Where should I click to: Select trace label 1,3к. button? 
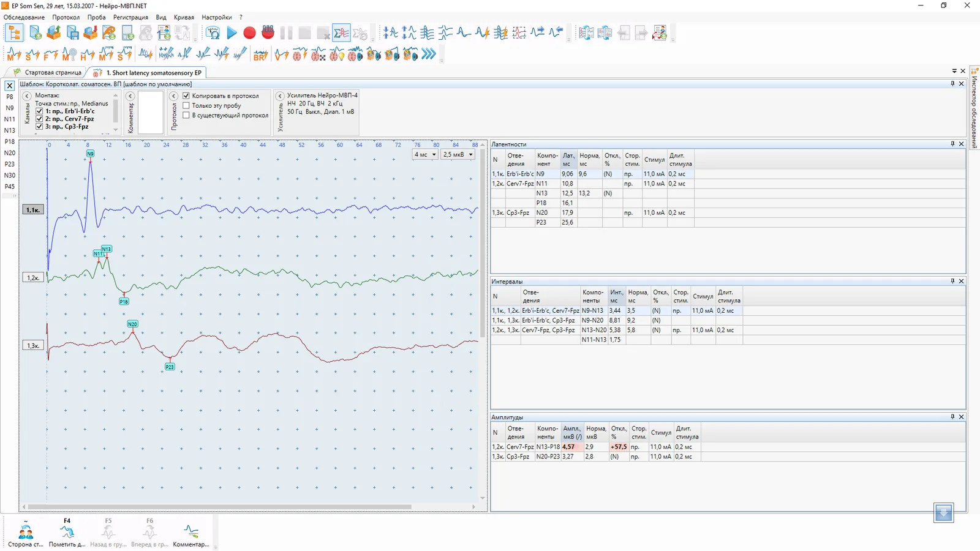click(33, 346)
